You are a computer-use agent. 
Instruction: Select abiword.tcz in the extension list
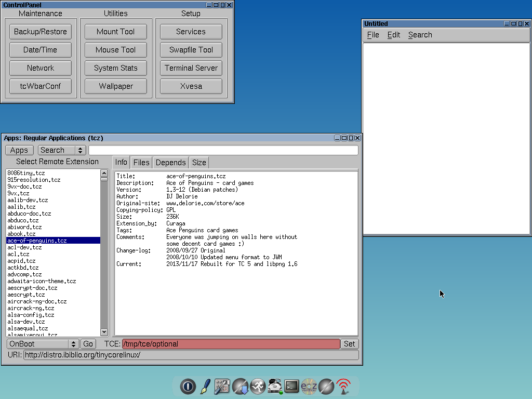pyautogui.click(x=24, y=227)
